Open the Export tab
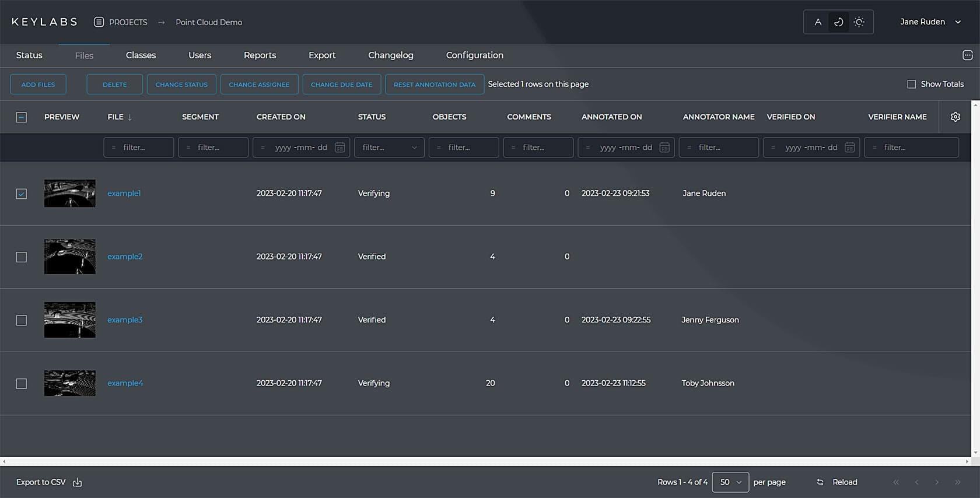 [322, 55]
